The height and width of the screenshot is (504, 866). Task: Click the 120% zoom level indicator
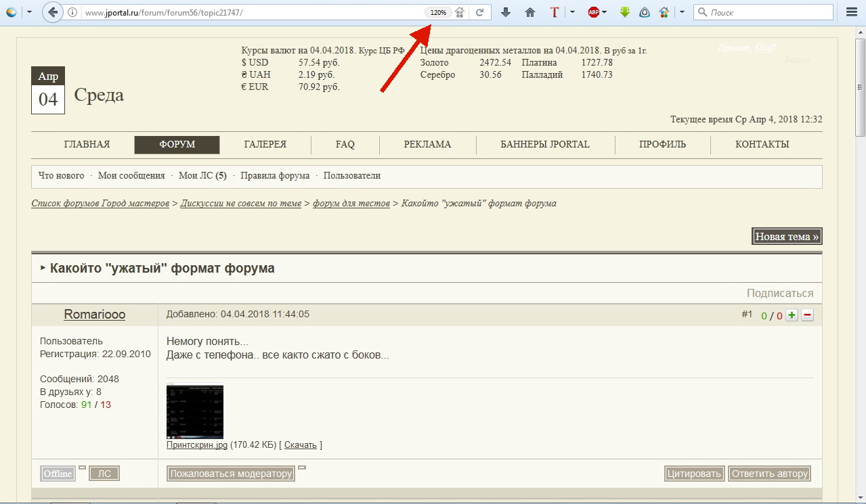[x=438, y=12]
